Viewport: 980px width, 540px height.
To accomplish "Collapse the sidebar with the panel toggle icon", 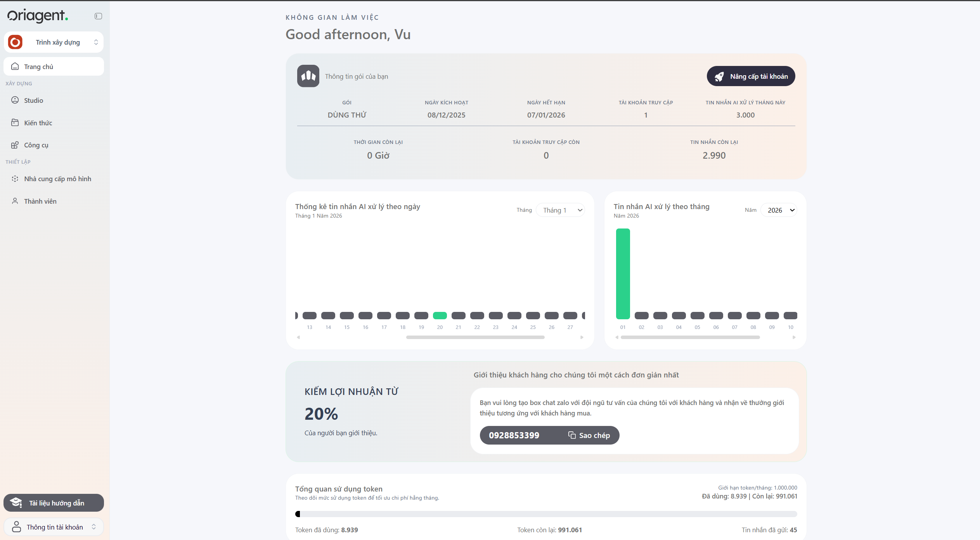I will (x=98, y=16).
